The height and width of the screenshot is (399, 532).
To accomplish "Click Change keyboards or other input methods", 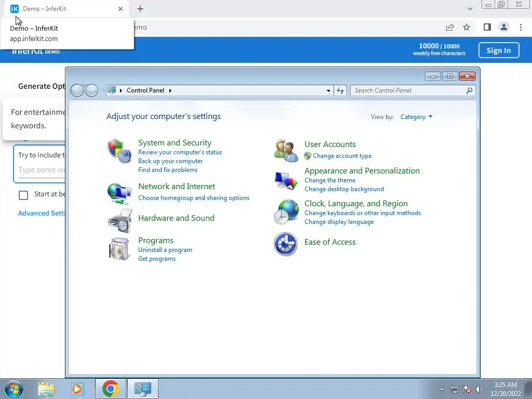I will click(x=362, y=212).
